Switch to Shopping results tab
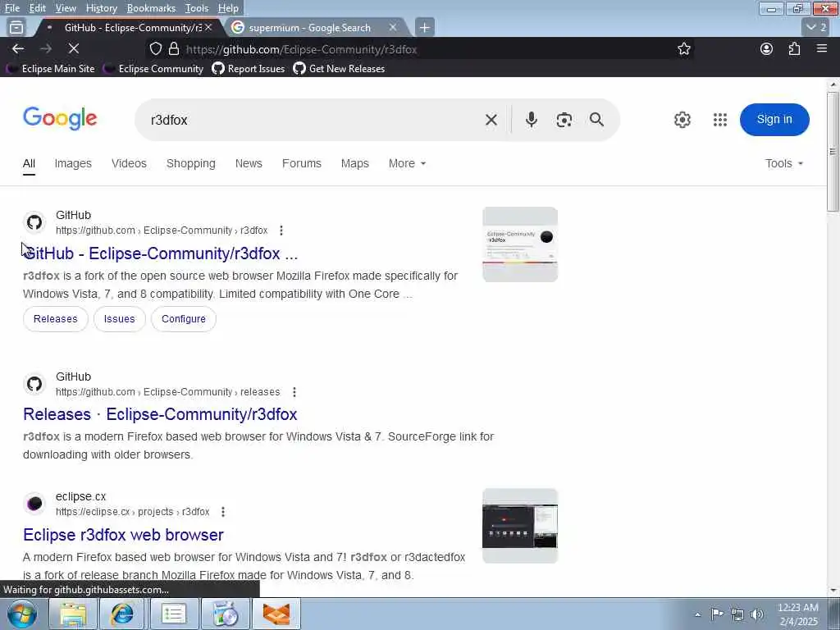The height and width of the screenshot is (630, 840). click(x=190, y=163)
